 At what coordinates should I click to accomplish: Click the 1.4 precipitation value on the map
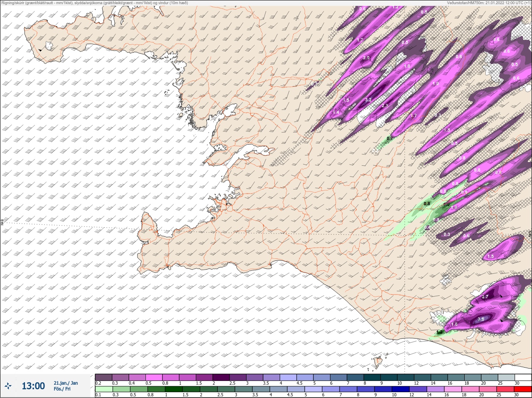pyautogui.click(x=336, y=113)
